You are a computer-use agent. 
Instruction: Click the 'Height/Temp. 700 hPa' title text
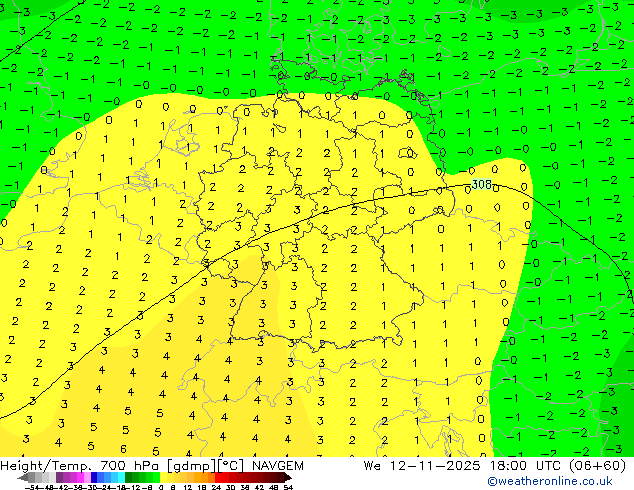click(80, 466)
